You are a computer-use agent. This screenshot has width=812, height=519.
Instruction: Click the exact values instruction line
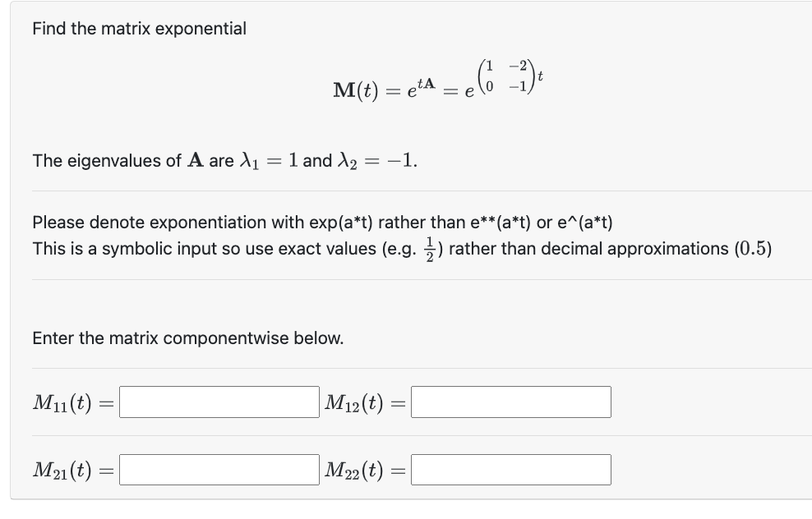pyautogui.click(x=403, y=247)
